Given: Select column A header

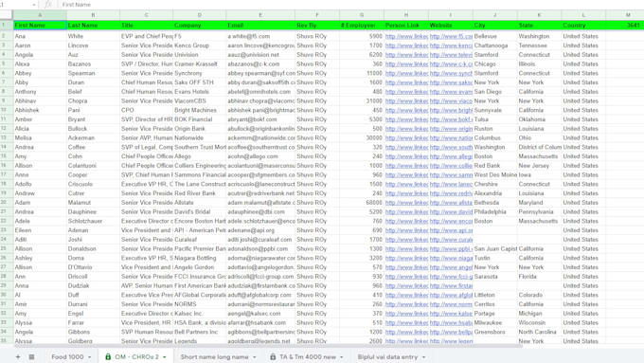Looking at the screenshot, I should pos(40,15).
